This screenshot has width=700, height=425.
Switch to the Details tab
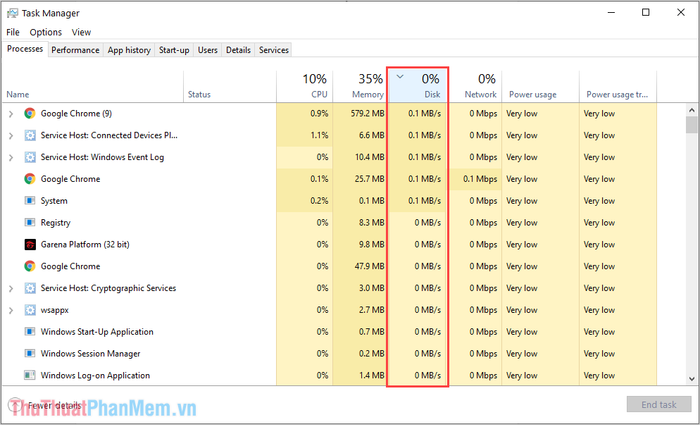pos(238,50)
